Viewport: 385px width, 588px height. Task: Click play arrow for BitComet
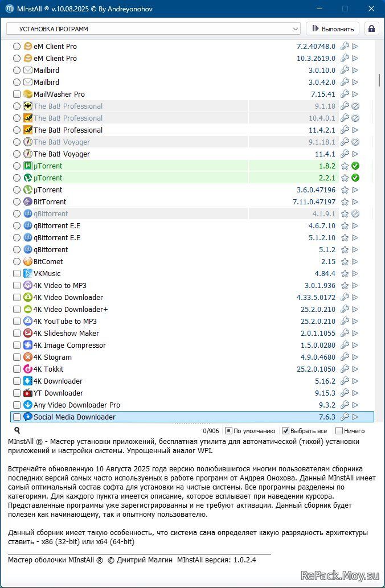tap(355, 262)
